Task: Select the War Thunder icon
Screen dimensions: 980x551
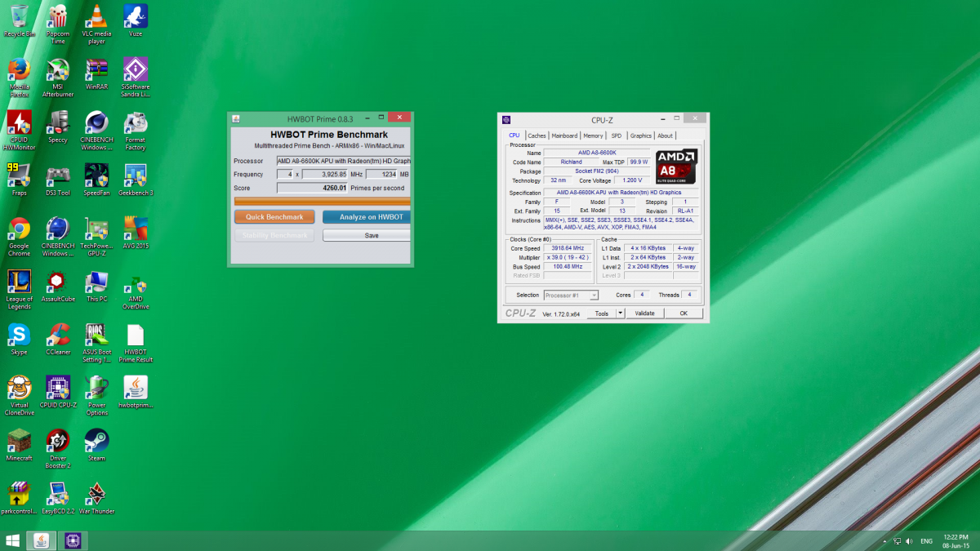Action: point(96,499)
